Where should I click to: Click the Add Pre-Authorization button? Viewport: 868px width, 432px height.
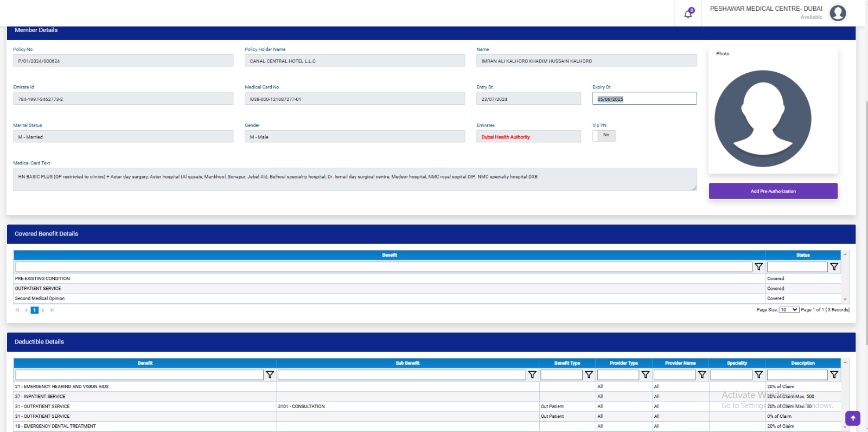[x=773, y=191]
